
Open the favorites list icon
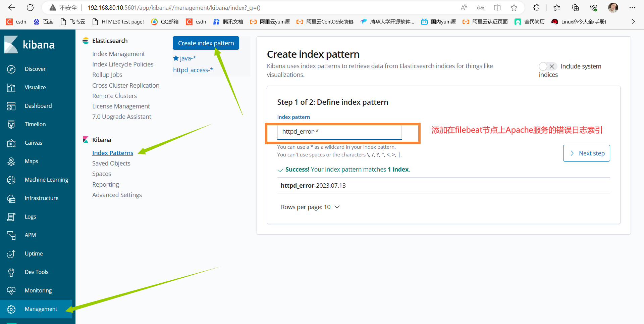pyautogui.click(x=557, y=8)
